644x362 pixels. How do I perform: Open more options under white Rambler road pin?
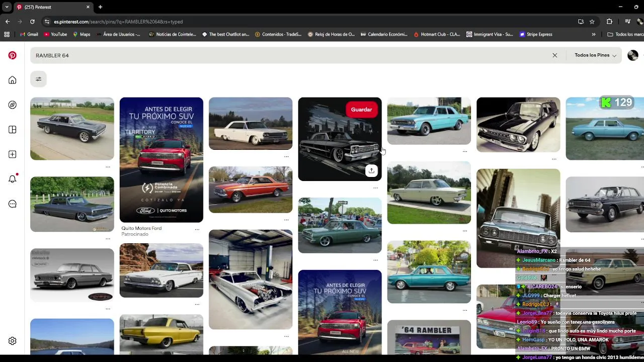point(286,156)
